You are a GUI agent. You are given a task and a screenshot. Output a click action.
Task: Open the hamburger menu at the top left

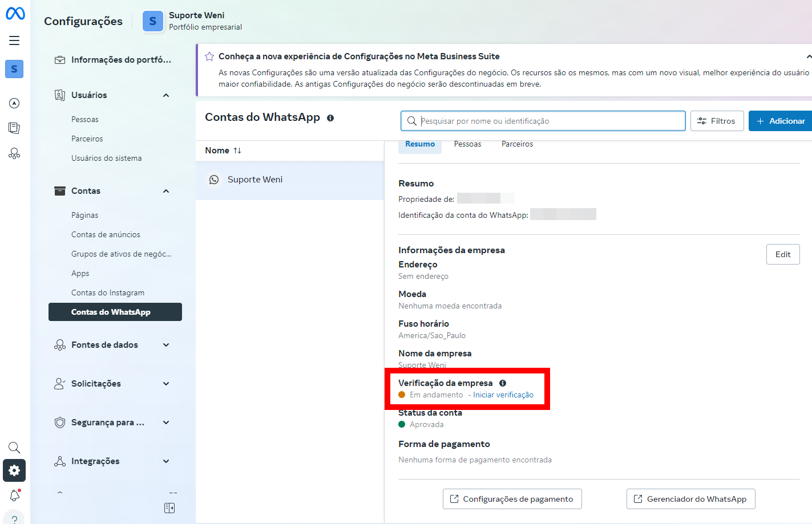tap(14, 40)
